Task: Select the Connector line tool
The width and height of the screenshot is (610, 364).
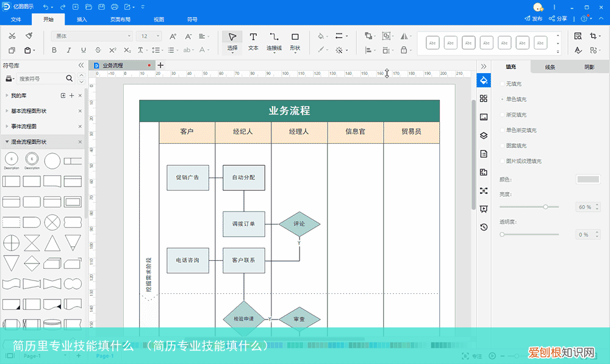Action: pyautogui.click(x=274, y=41)
